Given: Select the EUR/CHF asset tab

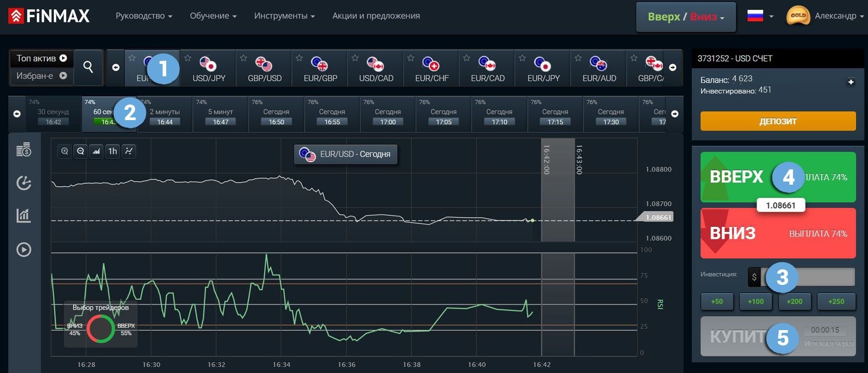Looking at the screenshot, I should pyautogui.click(x=432, y=68).
